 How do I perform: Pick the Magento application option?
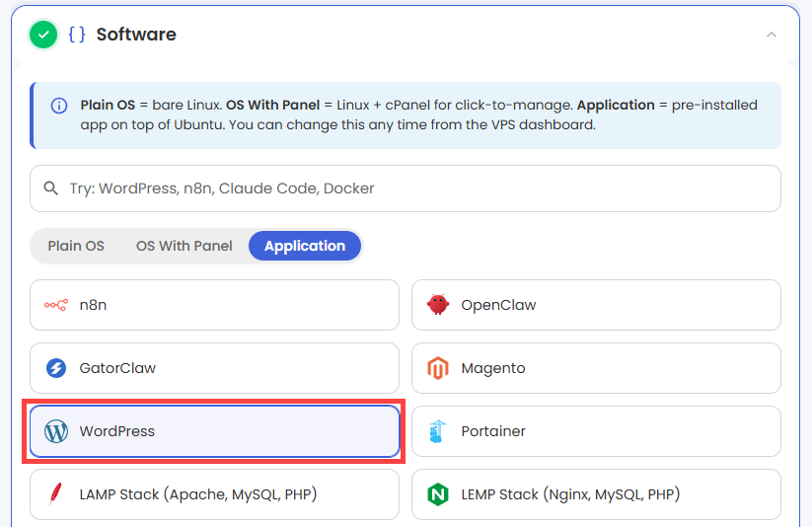pyautogui.click(x=596, y=368)
